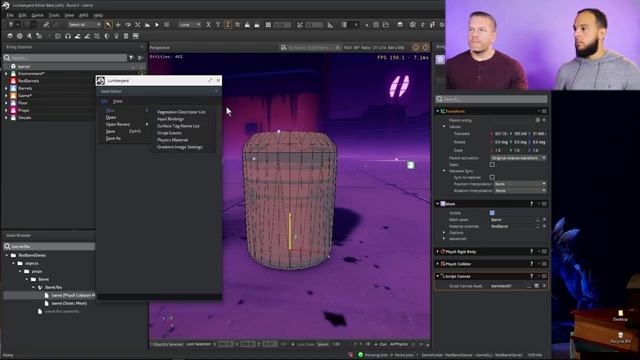Image resolution: width=640 pixels, height=360 pixels.
Task: Select the Decals entity in outliner
Action: pos(24,118)
